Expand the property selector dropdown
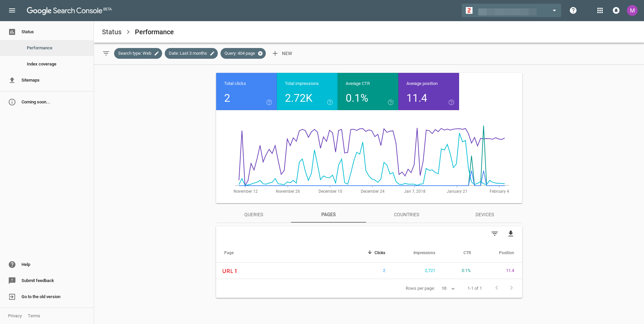The width and height of the screenshot is (644, 324). pyautogui.click(x=554, y=10)
